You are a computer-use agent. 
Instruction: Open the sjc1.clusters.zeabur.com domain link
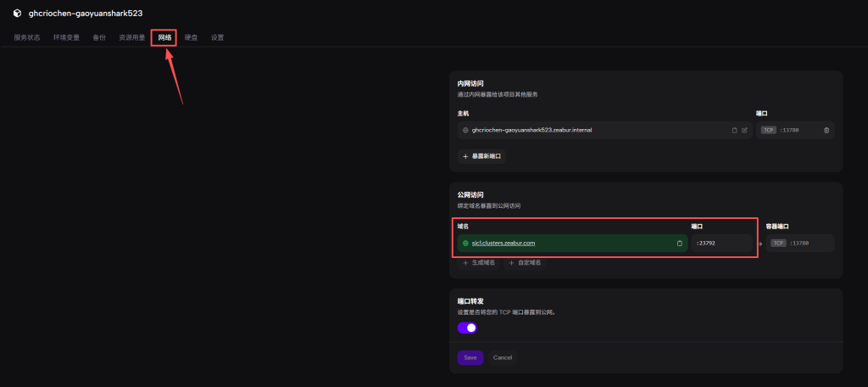coord(504,243)
